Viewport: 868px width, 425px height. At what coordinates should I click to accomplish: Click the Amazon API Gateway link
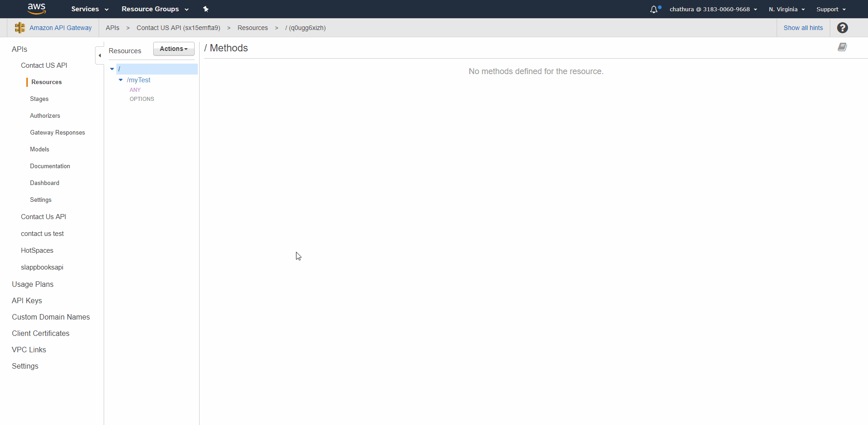tap(60, 28)
